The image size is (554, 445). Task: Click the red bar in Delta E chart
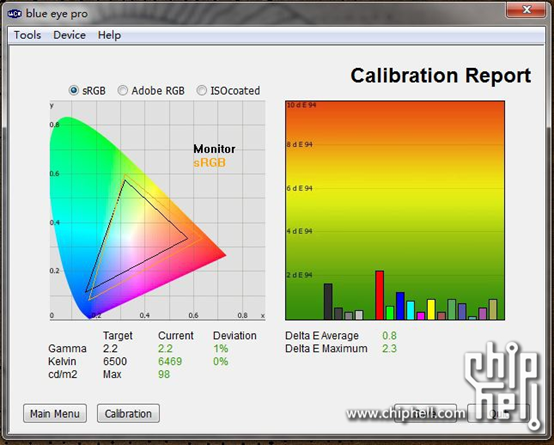pos(379,295)
